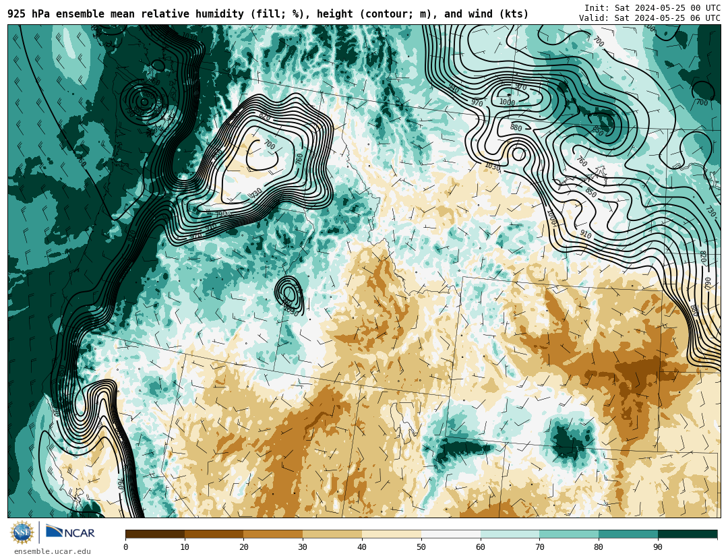The width and height of the screenshot is (728, 560).
Task: Pick the 70–80 light teal colorbar segment
Action: coord(569,534)
